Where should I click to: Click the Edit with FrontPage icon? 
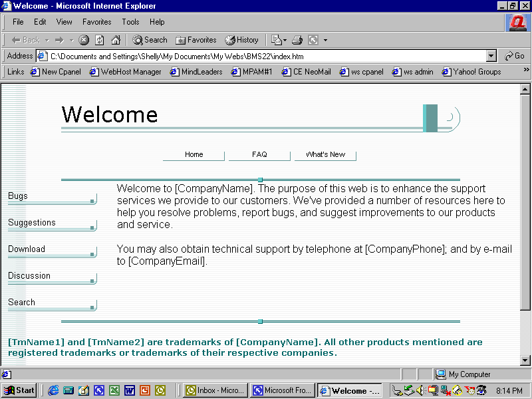click(313, 40)
